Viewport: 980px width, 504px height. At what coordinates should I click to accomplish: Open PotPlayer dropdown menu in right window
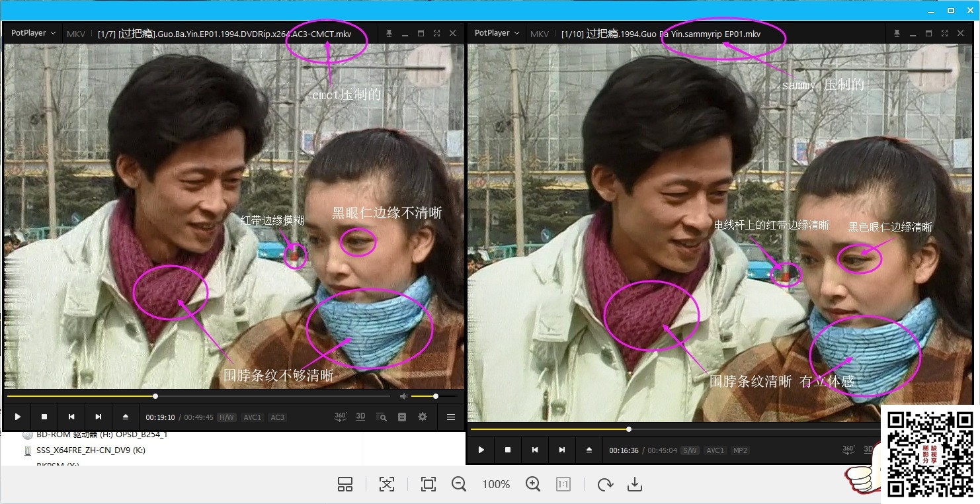pyautogui.click(x=497, y=33)
